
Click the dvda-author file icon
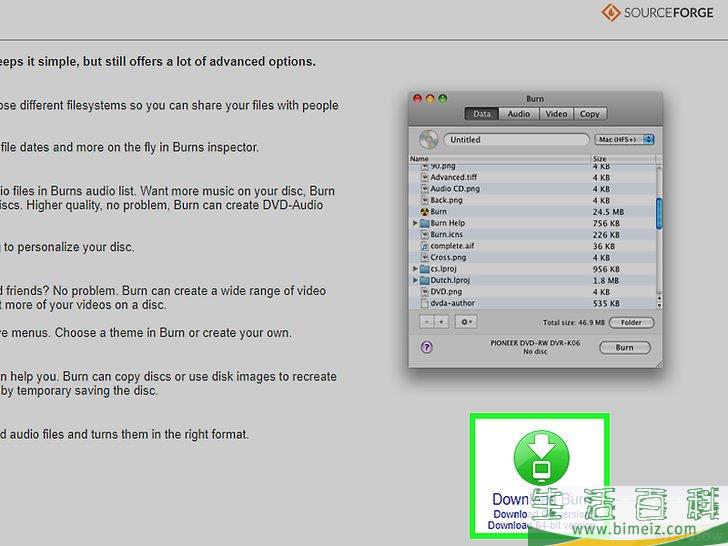424,303
